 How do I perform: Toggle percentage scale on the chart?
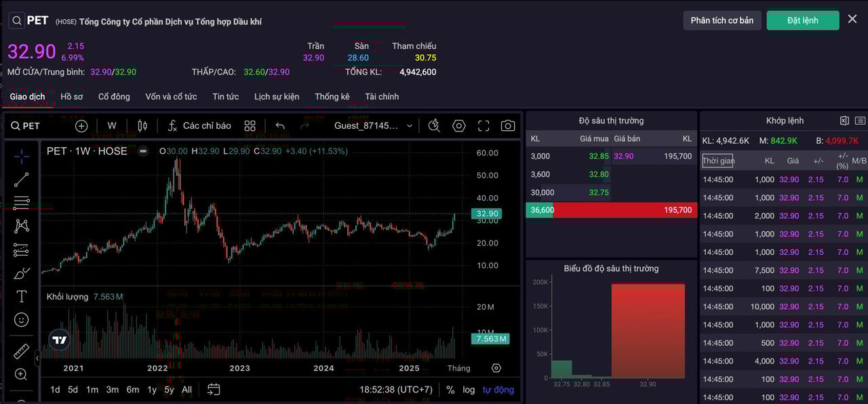pos(450,390)
